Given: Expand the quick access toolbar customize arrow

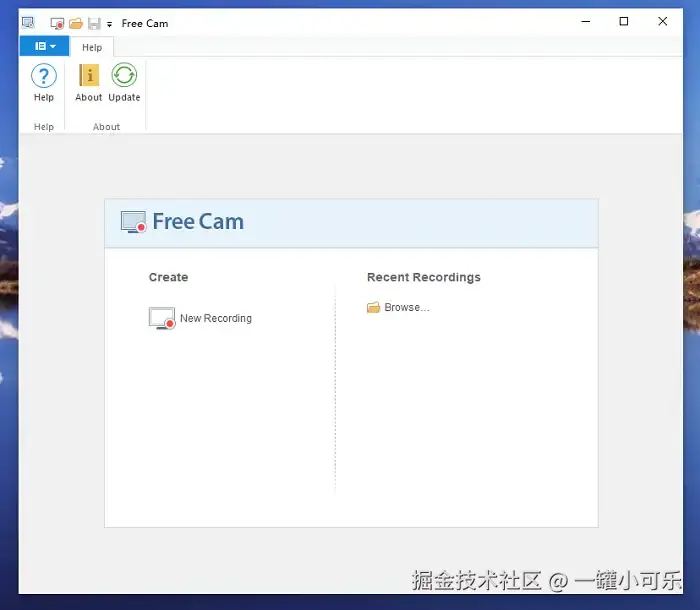Looking at the screenshot, I should point(109,24).
